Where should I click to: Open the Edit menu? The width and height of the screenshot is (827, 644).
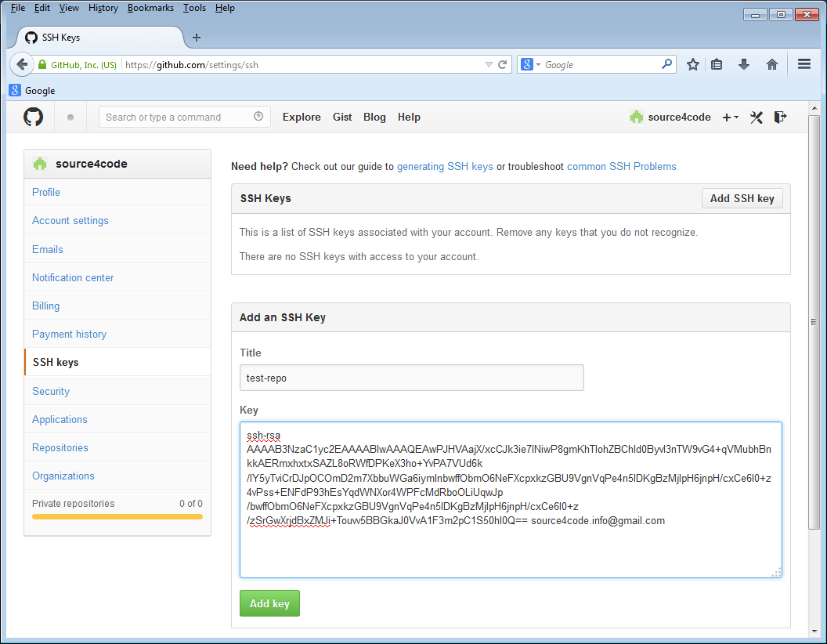pyautogui.click(x=42, y=8)
